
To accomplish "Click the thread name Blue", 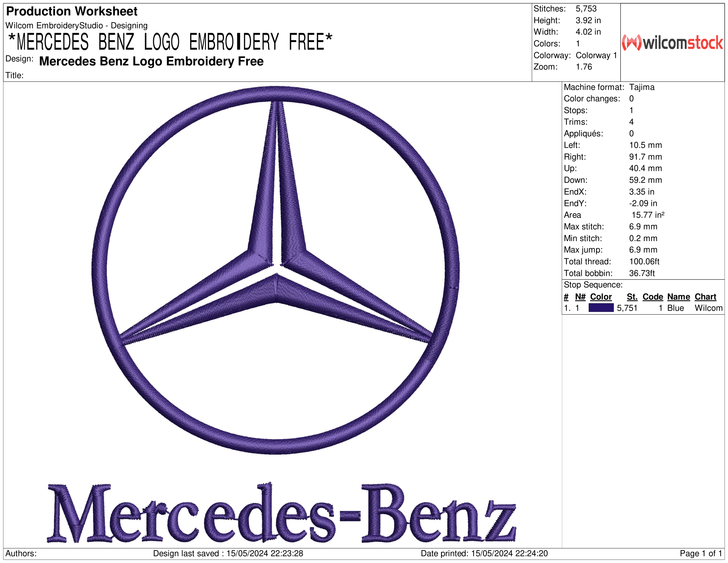I will tap(675, 308).
